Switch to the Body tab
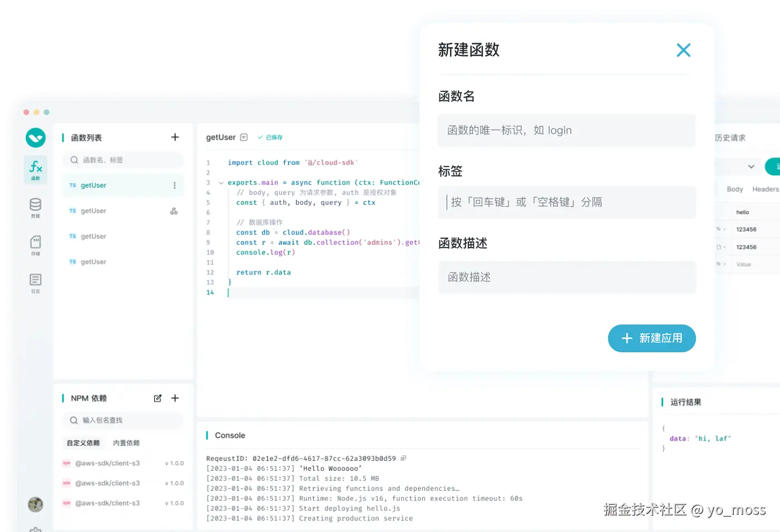The width and height of the screenshot is (780, 532). pyautogui.click(x=735, y=189)
